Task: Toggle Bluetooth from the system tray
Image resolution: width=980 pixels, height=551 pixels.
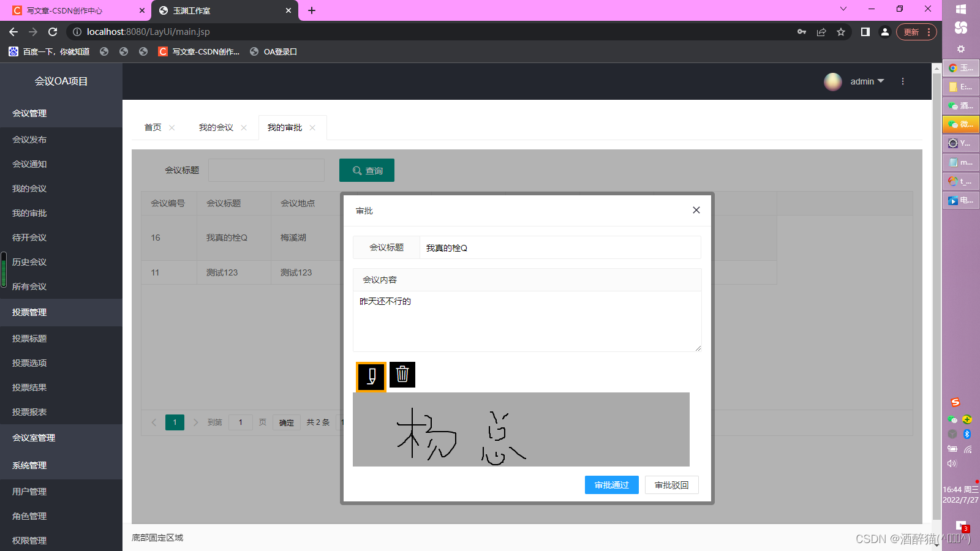Action: pos(967,434)
